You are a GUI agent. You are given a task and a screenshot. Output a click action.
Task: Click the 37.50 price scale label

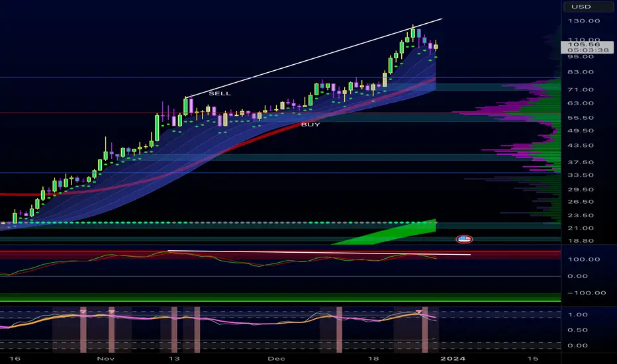(x=581, y=162)
